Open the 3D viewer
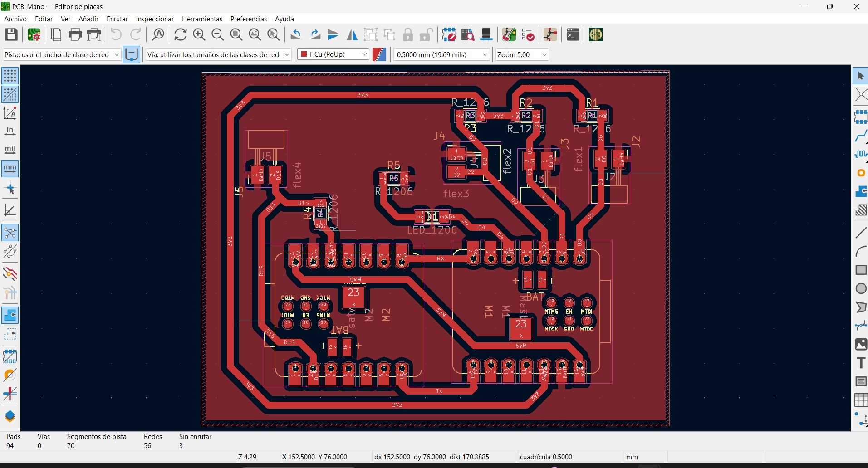The width and height of the screenshot is (868, 468). (486, 34)
